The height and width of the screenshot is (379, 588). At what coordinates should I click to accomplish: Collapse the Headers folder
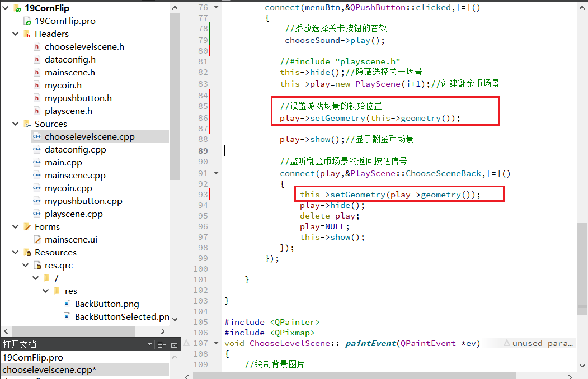(x=15, y=34)
